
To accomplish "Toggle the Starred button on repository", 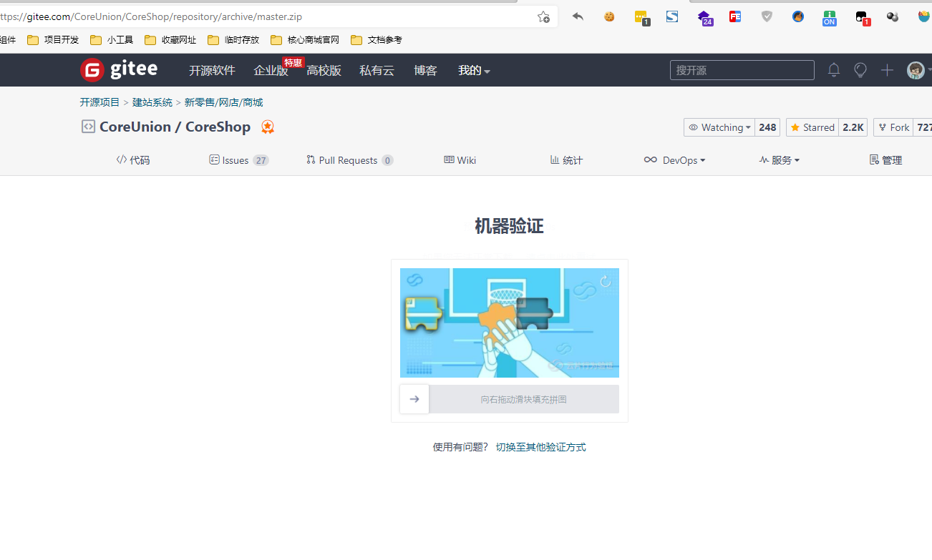I will pos(812,127).
